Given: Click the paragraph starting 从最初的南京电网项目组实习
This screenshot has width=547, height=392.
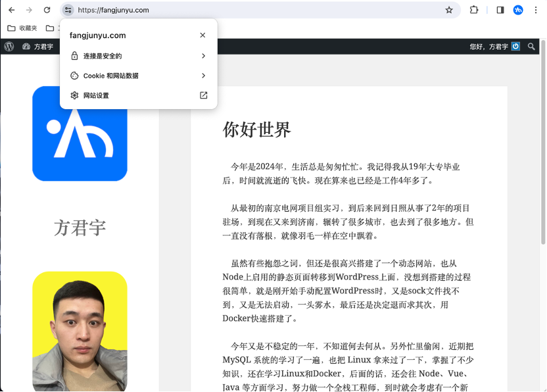Looking at the screenshot, I should 348,222.
